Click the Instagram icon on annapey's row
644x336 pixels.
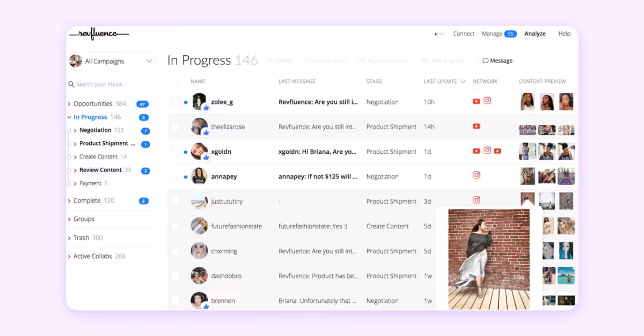pyautogui.click(x=477, y=176)
